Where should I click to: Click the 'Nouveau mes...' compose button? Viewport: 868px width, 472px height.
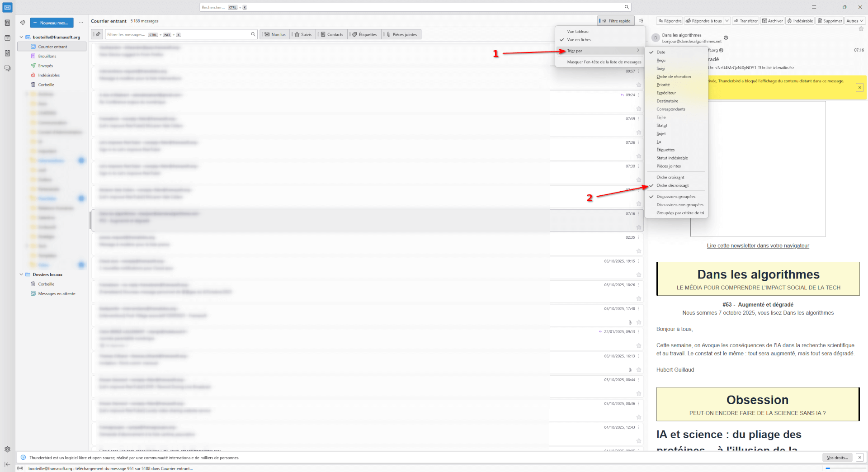[52, 23]
